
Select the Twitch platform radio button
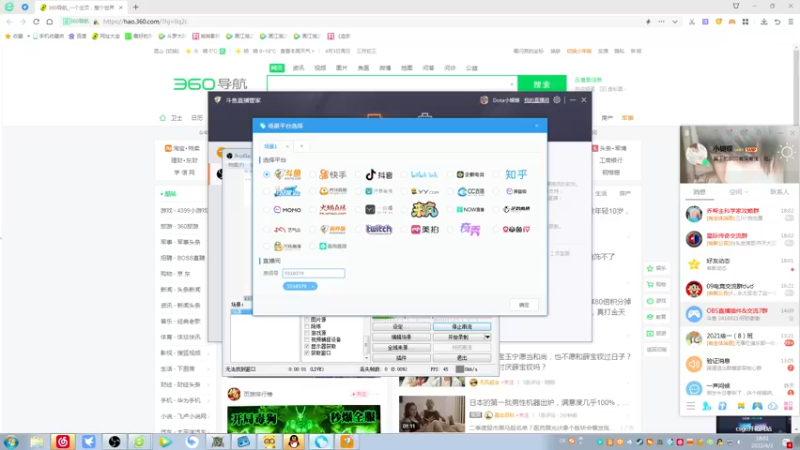(x=358, y=230)
